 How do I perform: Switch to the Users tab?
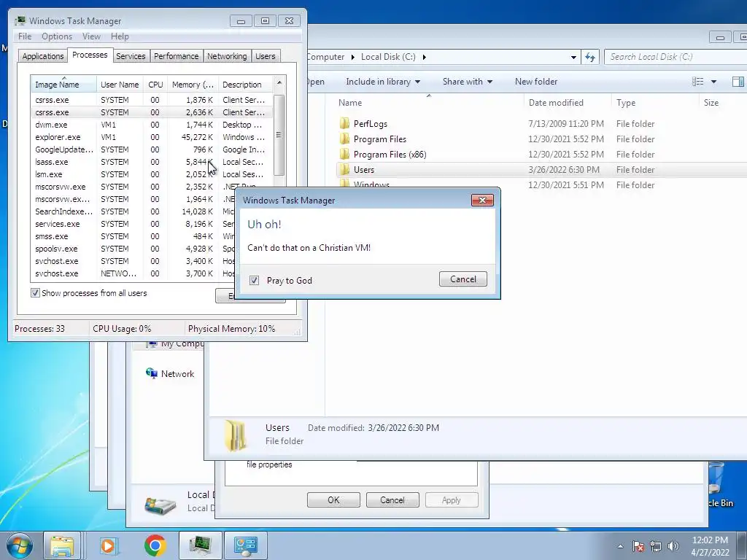coord(266,56)
